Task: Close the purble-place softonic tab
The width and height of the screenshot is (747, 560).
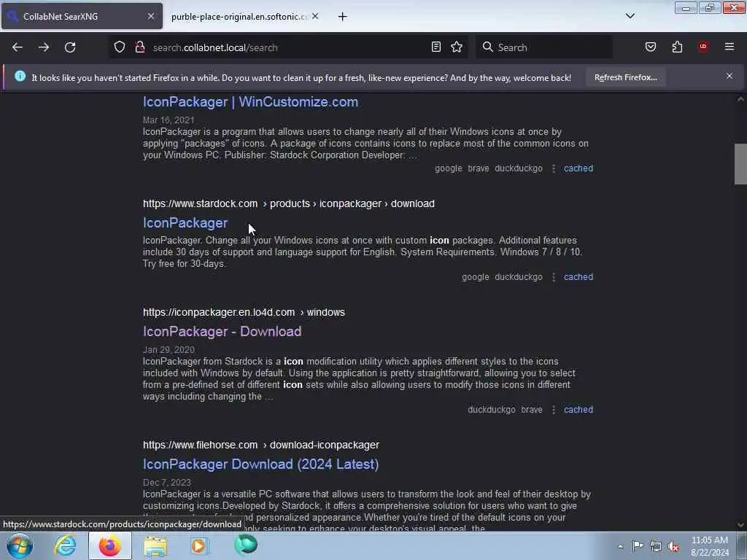Action: [x=315, y=16]
